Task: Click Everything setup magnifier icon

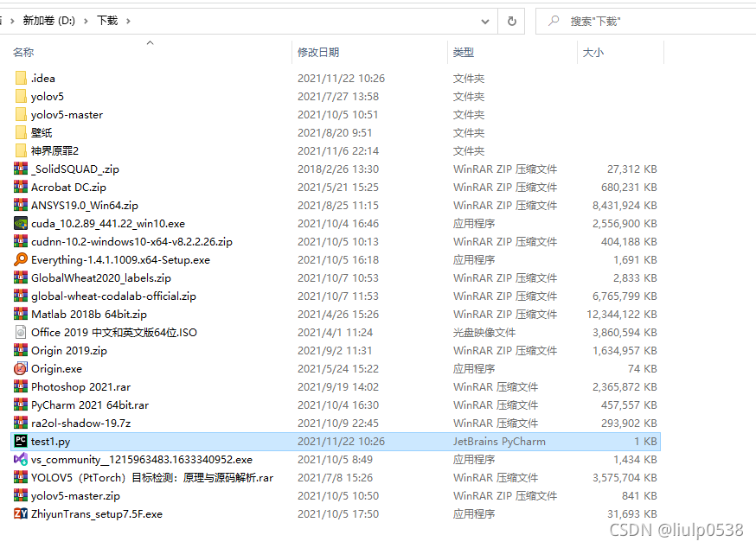Action: coord(21,260)
